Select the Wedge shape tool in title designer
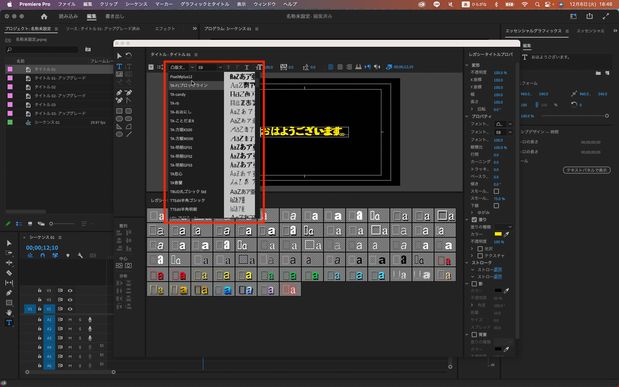 119,127
